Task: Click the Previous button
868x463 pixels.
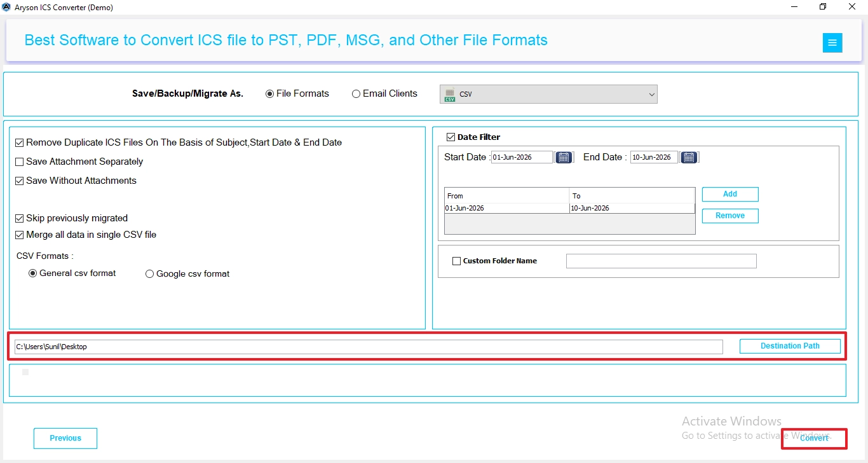Action: pyautogui.click(x=65, y=438)
